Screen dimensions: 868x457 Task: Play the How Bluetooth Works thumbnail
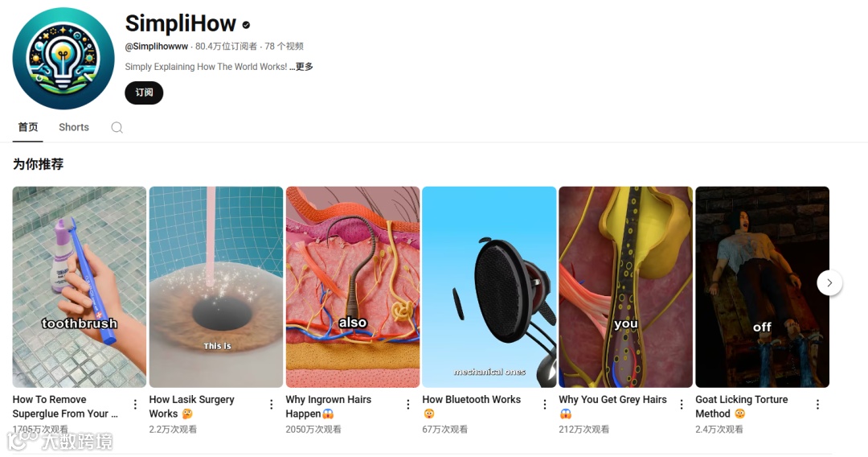coord(489,287)
